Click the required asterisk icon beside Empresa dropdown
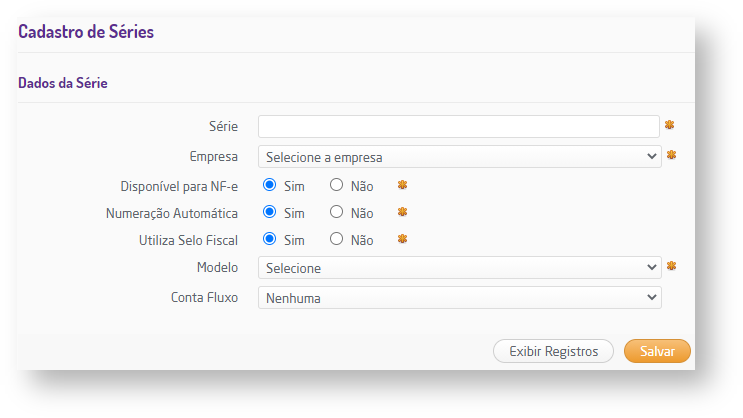Viewport: 743px width, 418px height. [672, 155]
